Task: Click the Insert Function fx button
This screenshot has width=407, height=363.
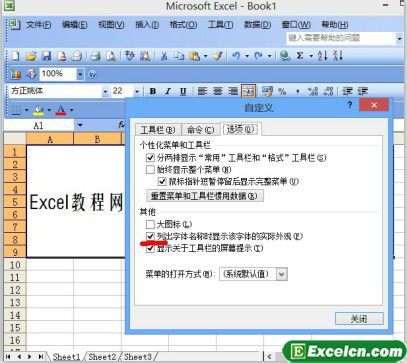Action: (122, 125)
